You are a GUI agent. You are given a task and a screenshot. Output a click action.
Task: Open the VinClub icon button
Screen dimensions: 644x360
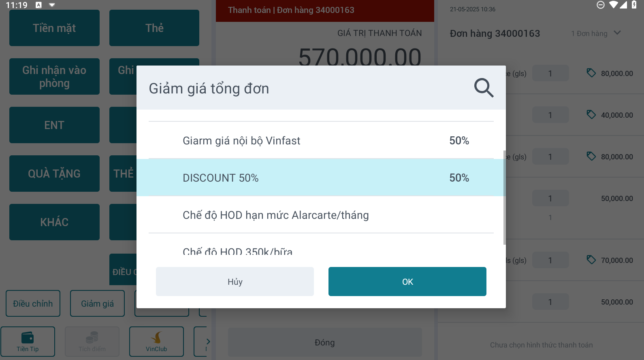pos(156,337)
